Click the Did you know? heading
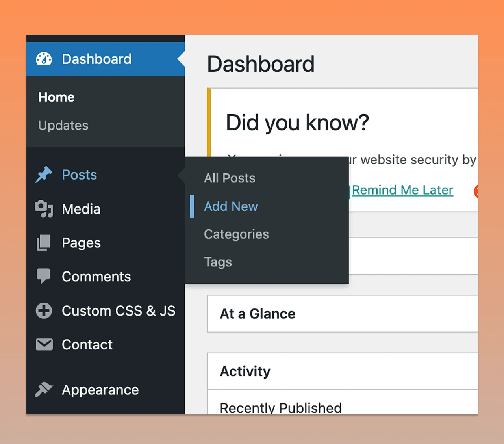Image resolution: width=504 pixels, height=444 pixels. click(x=297, y=123)
